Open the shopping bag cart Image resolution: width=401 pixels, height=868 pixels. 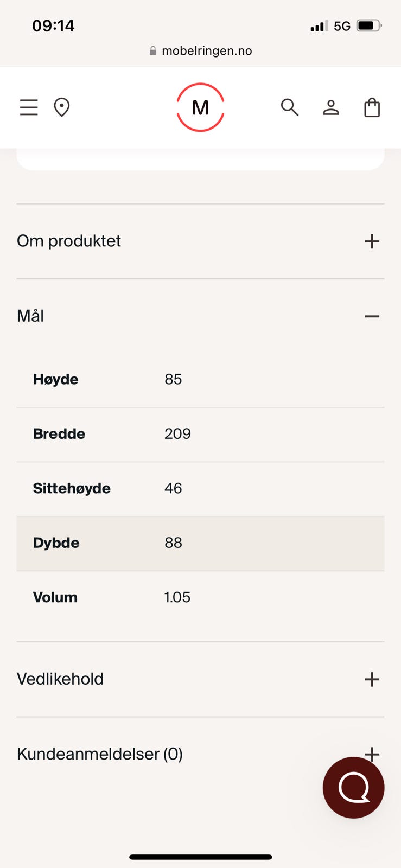tap(372, 107)
